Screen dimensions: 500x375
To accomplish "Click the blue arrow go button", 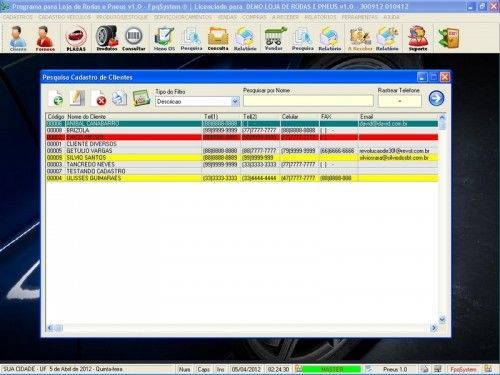I will click(436, 98).
